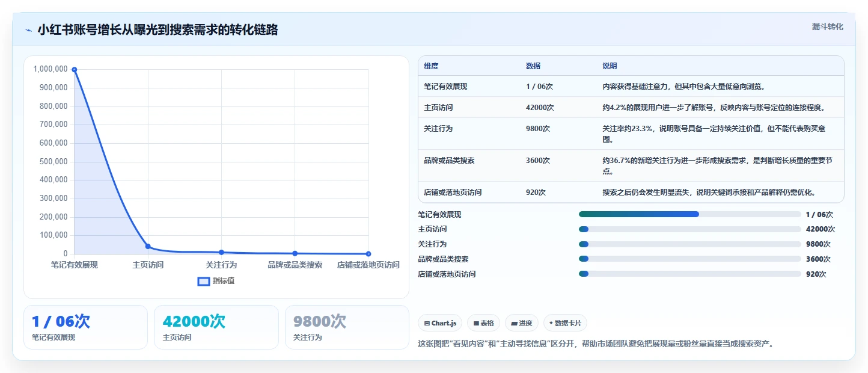Select the 品牌或品类搜索 table row name
Screen dimensions: 868x373
[x=449, y=161]
